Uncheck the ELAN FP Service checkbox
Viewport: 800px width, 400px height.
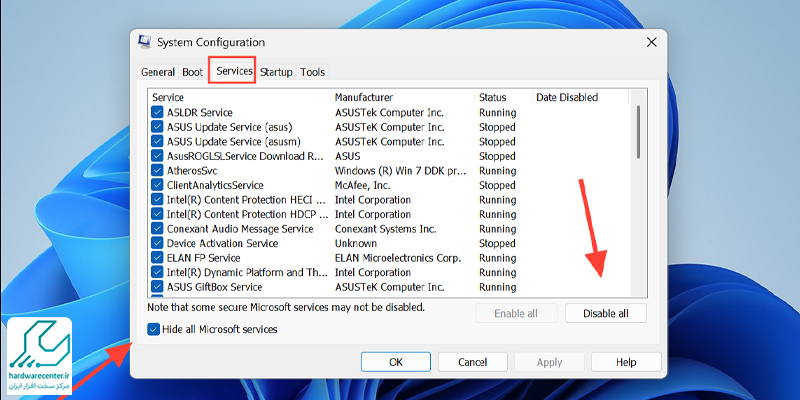coord(157,258)
